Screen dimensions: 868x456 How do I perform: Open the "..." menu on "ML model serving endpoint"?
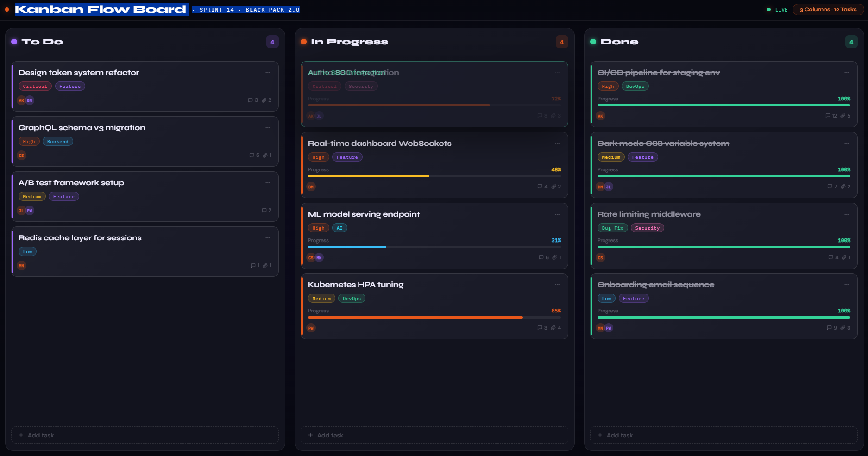(557, 214)
